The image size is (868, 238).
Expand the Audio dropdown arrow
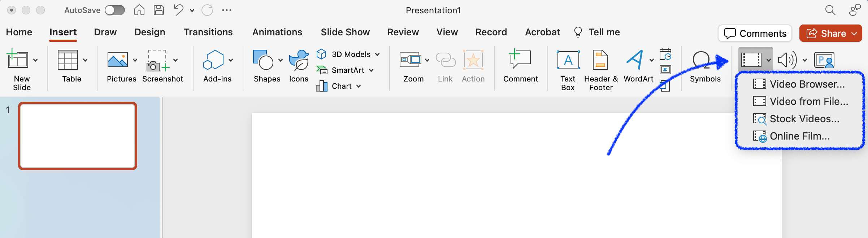tap(805, 60)
